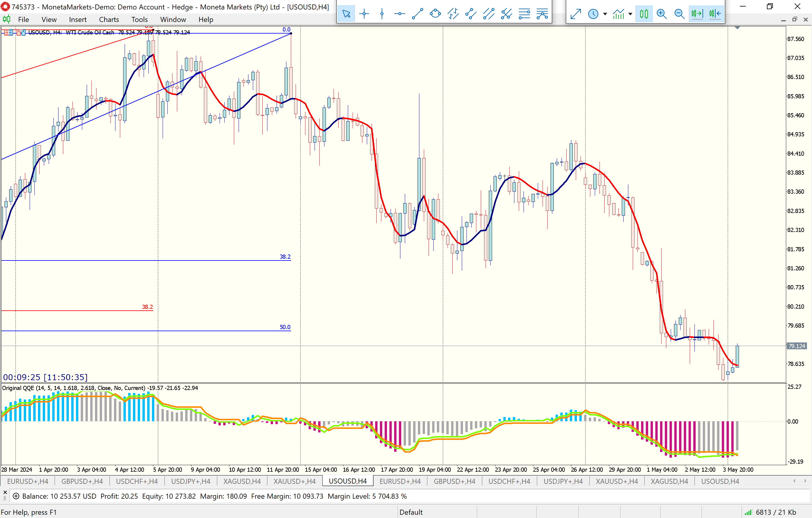Expand the timeframe clock dropdown arrow

point(605,14)
